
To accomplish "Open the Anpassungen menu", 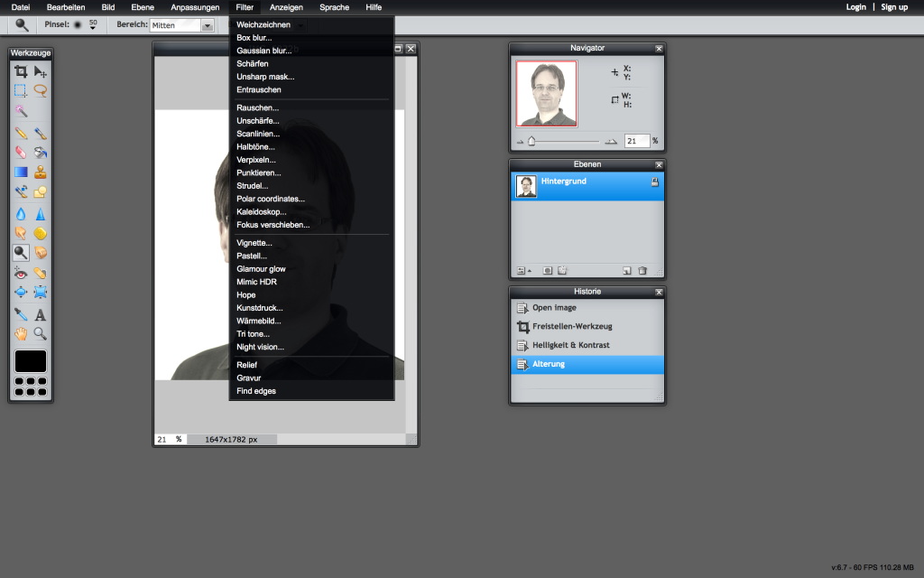I will click(195, 7).
